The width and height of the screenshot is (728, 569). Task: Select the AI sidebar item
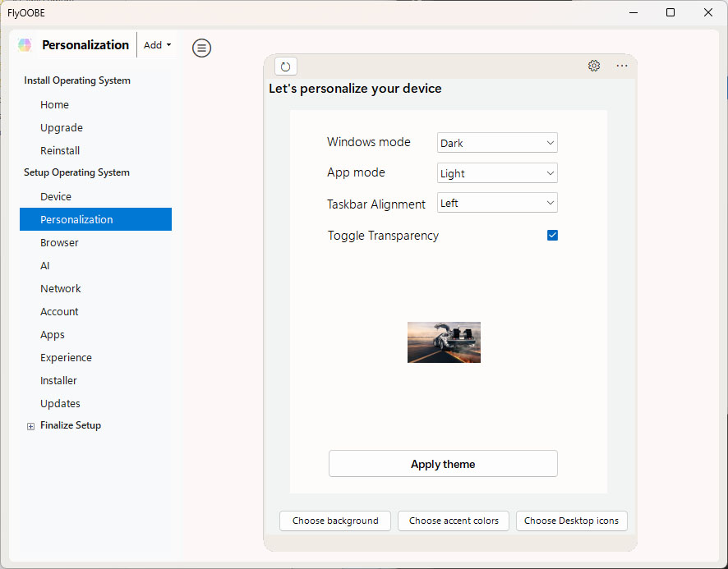pos(45,266)
